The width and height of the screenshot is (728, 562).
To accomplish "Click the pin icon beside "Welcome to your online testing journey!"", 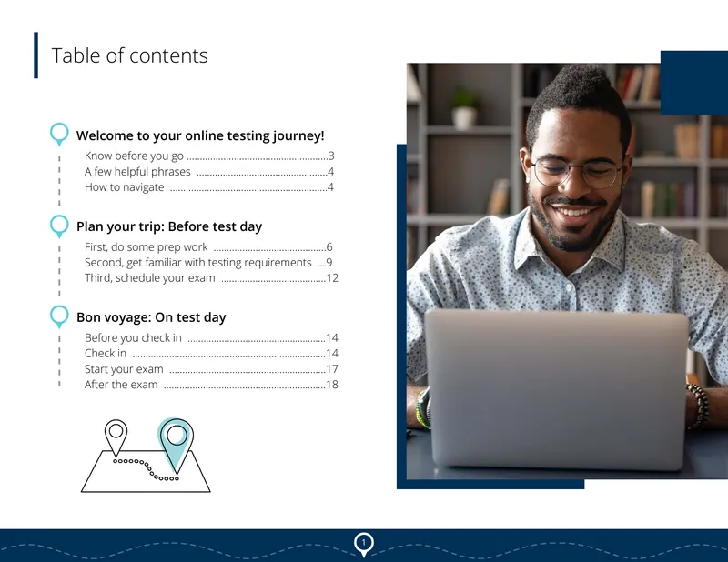I will [x=59, y=134].
